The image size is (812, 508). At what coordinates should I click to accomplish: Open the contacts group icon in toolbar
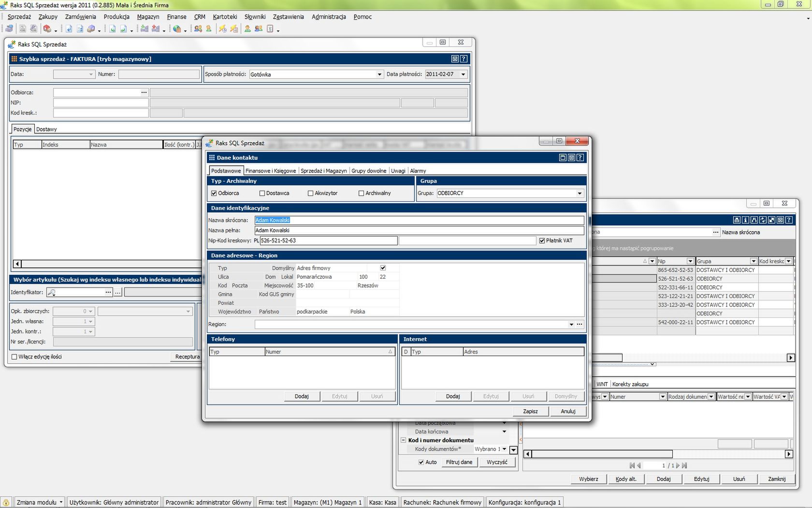[x=198, y=29]
